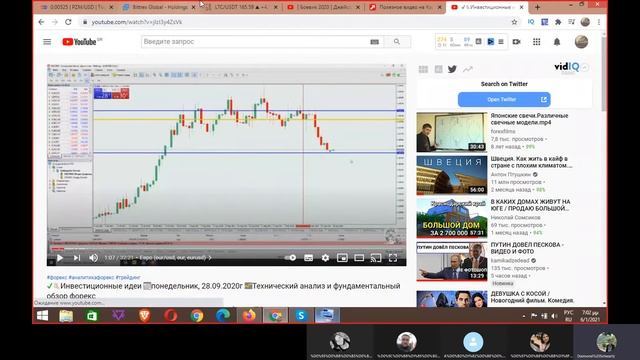Open the БОЛЬШОЙ ДОМ video thumbnail

click(x=452, y=218)
